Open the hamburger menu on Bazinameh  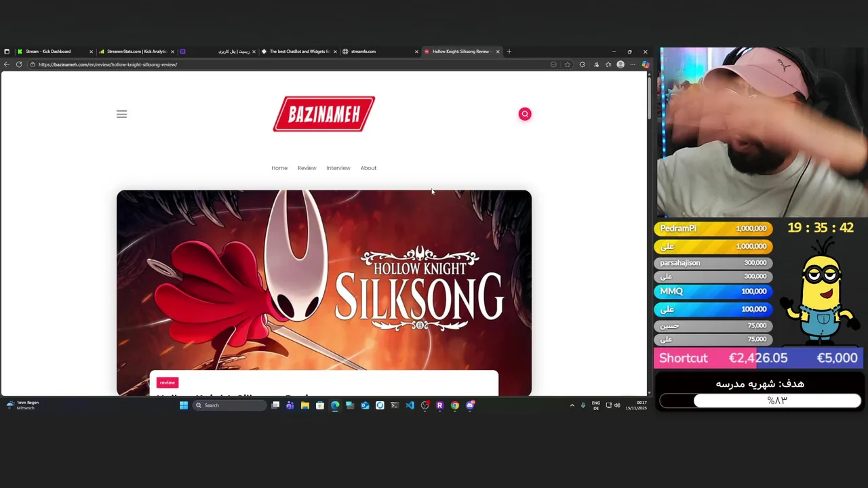click(121, 114)
